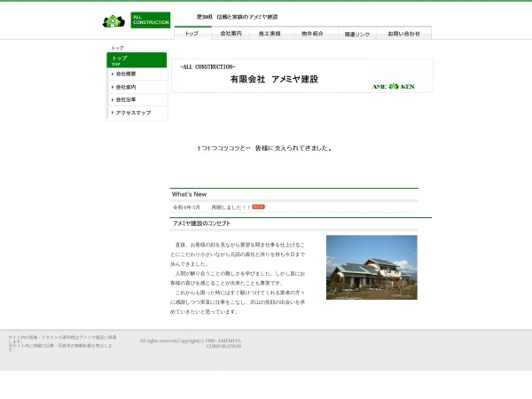Click the AME KEN logo in banner

click(393, 87)
